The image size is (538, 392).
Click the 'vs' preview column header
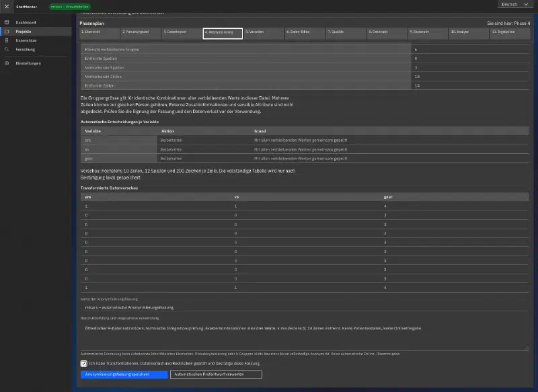(x=237, y=197)
